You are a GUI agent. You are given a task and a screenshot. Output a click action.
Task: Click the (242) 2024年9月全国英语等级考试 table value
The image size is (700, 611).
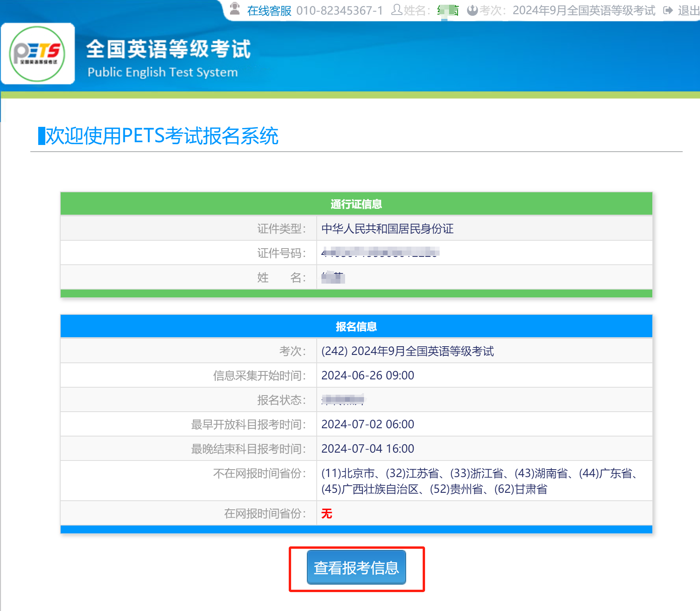point(407,351)
